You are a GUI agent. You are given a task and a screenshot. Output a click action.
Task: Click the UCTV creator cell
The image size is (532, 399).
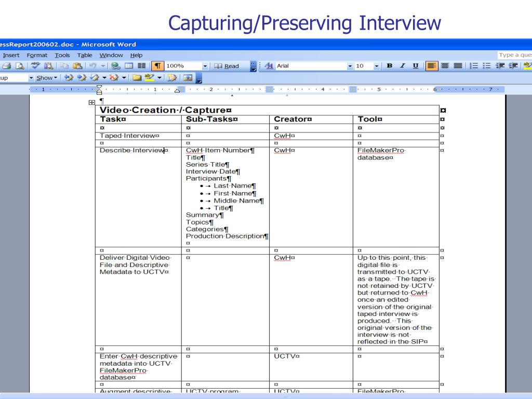pos(311,367)
